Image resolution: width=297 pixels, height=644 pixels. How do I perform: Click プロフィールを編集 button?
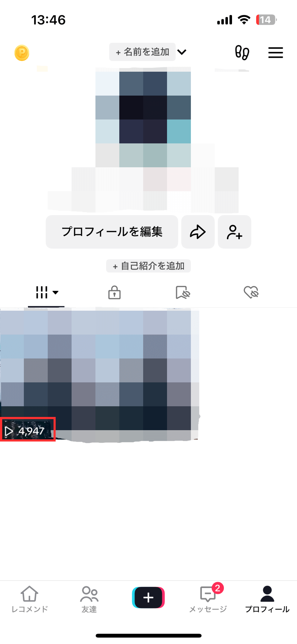pyautogui.click(x=112, y=232)
